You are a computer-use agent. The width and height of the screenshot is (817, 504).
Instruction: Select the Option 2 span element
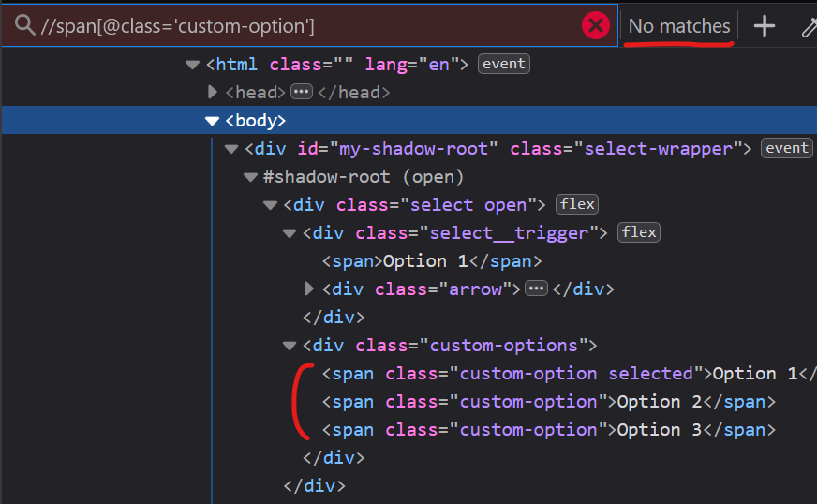click(x=548, y=402)
